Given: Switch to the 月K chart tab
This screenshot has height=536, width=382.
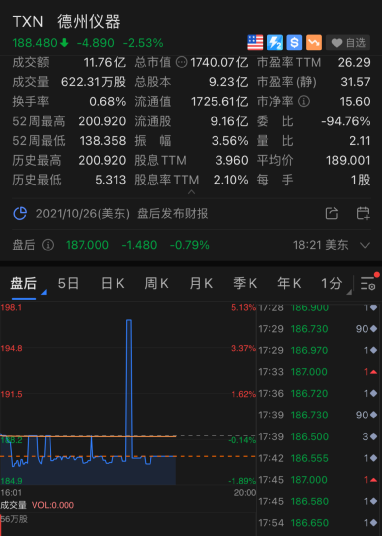Looking at the screenshot, I should point(201,283).
